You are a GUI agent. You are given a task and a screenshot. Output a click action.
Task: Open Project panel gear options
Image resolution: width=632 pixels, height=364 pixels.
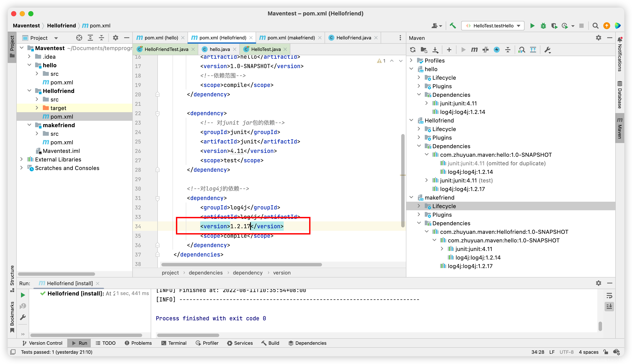pos(115,38)
